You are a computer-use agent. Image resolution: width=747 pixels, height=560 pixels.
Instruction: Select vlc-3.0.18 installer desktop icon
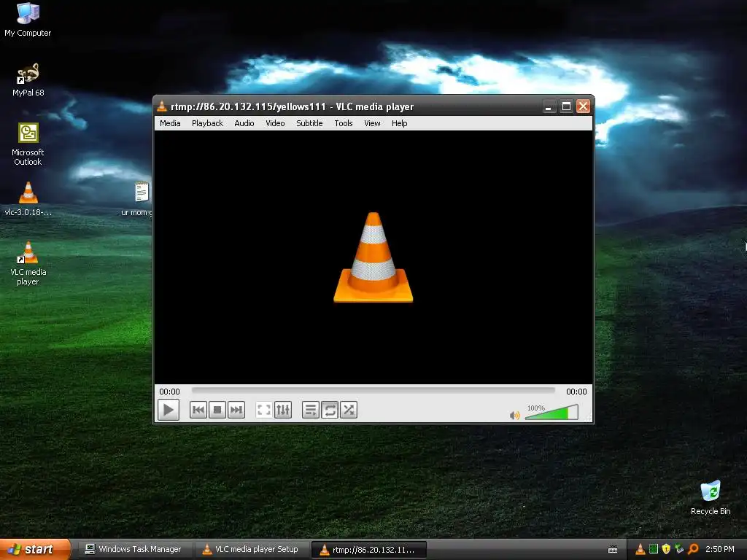click(28, 200)
